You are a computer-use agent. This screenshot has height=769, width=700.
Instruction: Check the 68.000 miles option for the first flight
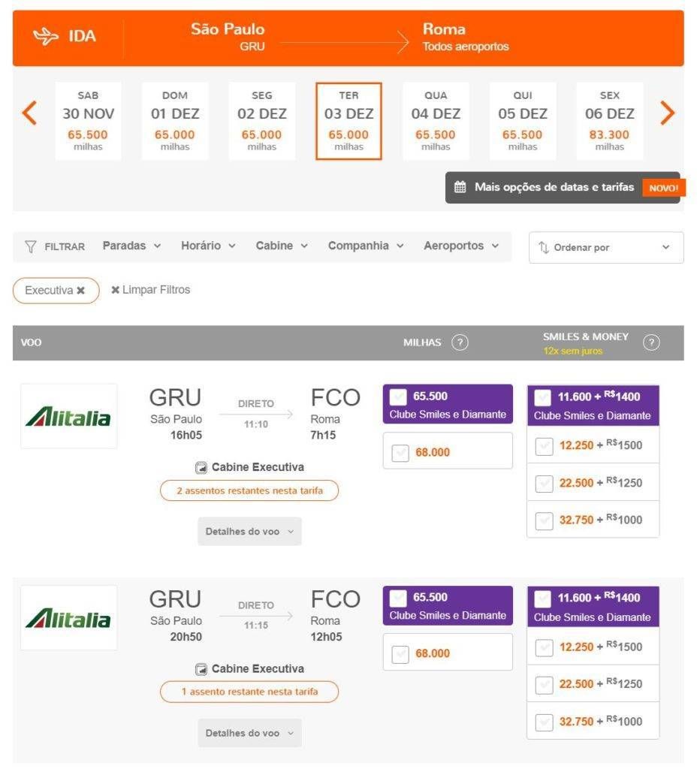coord(401,453)
